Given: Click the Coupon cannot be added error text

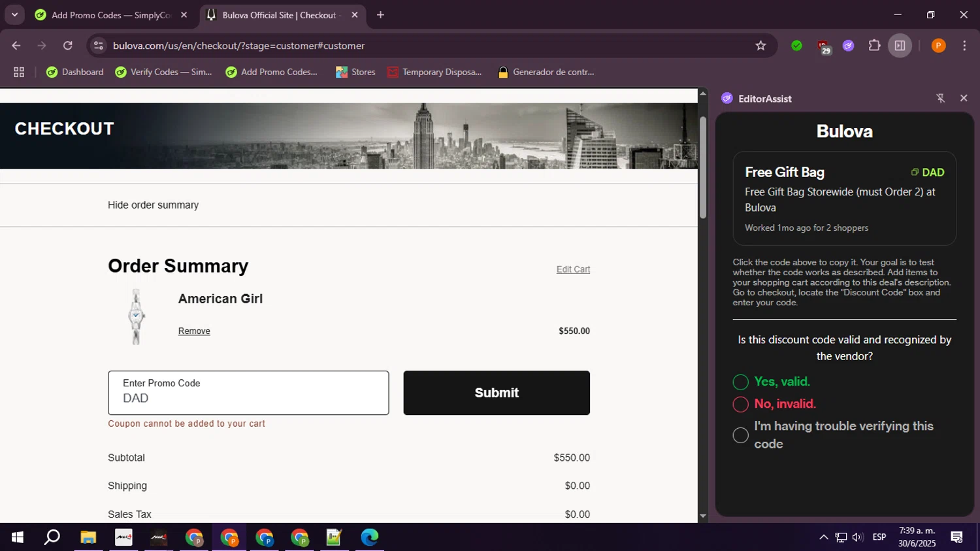Looking at the screenshot, I should (187, 424).
